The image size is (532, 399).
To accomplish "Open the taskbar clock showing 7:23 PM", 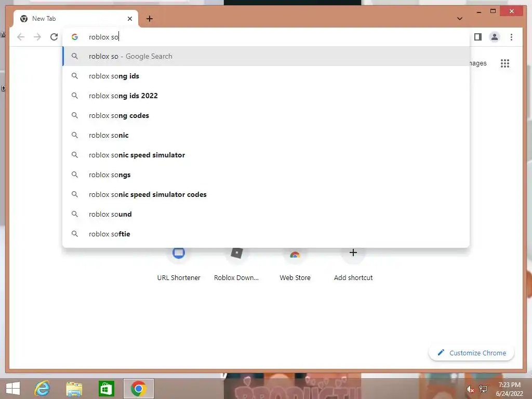I will point(509,389).
